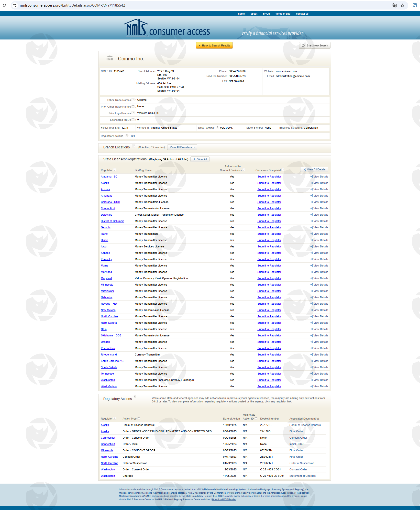Reload the page with the refresh icon
Screen dimensions: 420x510
coord(4,5)
